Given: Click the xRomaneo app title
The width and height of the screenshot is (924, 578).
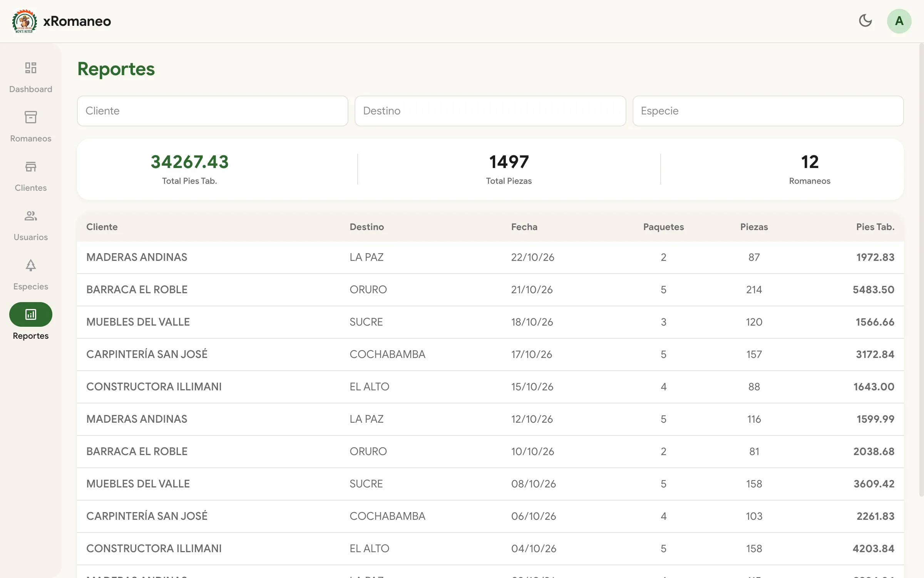Looking at the screenshot, I should (77, 21).
